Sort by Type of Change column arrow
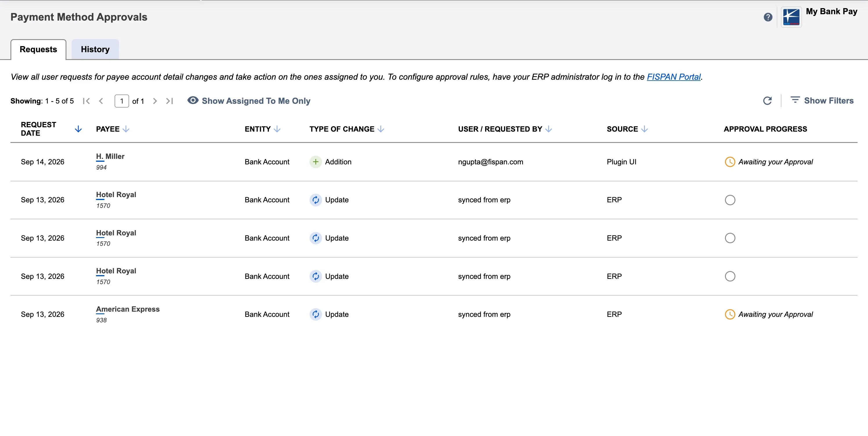The width and height of the screenshot is (868, 436). [x=381, y=129]
